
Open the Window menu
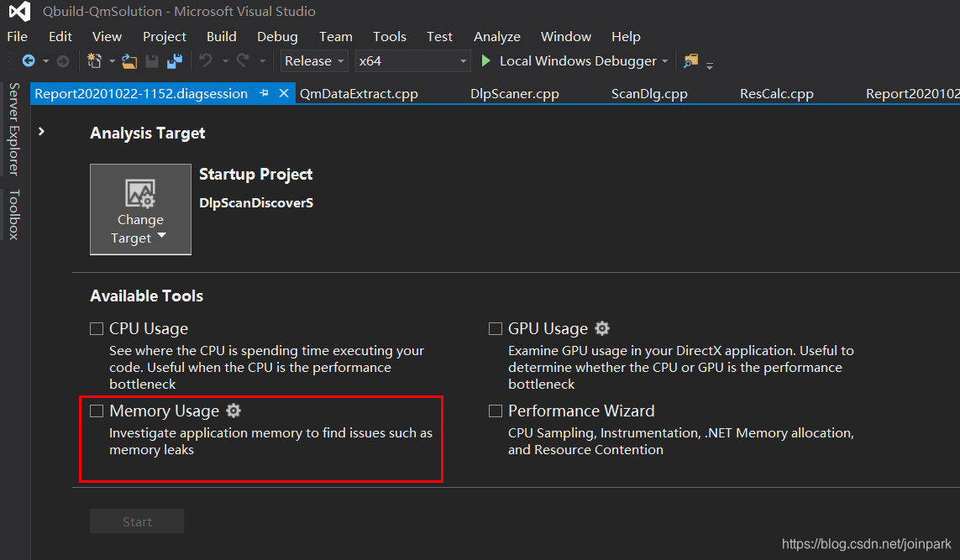click(566, 37)
